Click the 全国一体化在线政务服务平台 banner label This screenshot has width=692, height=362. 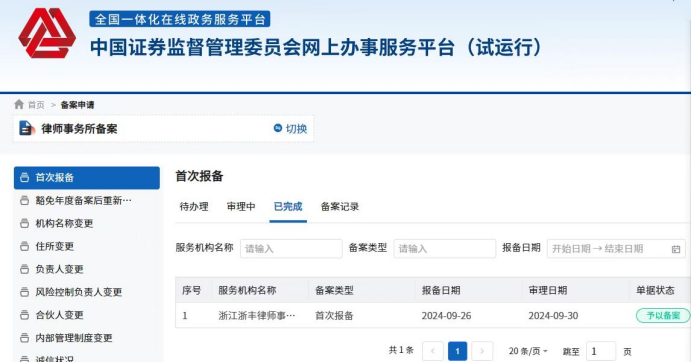coord(180,19)
